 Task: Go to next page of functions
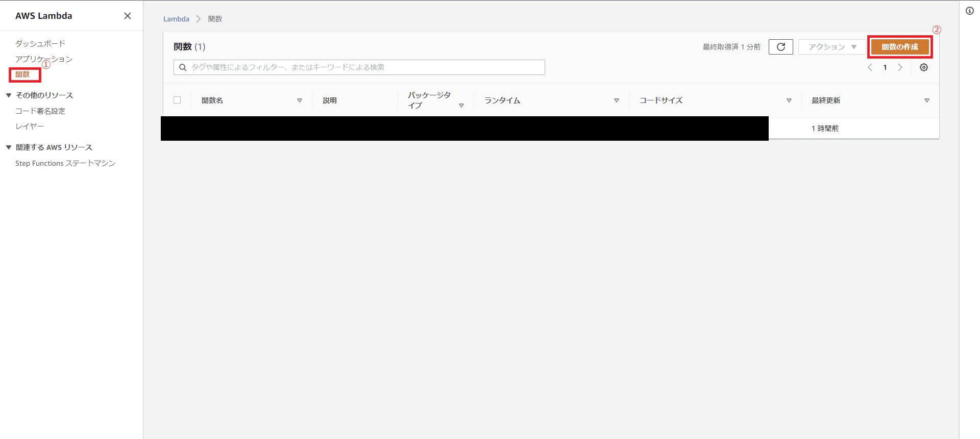tap(900, 67)
